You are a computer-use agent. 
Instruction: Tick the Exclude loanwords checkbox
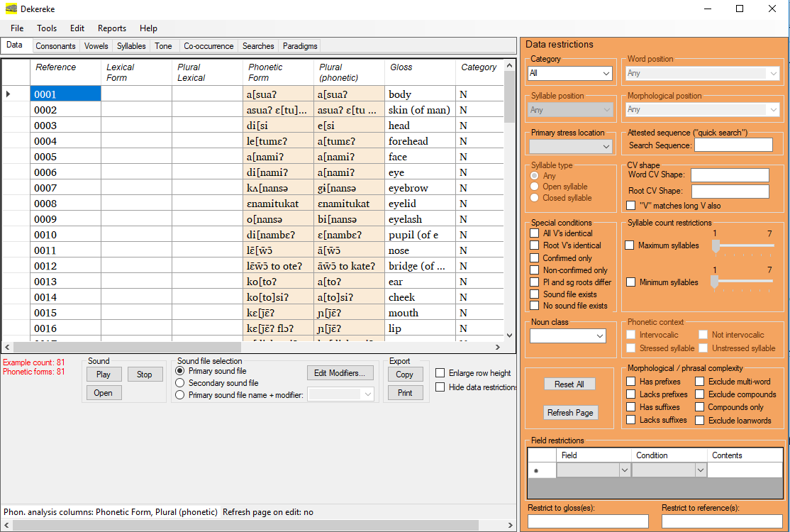700,420
